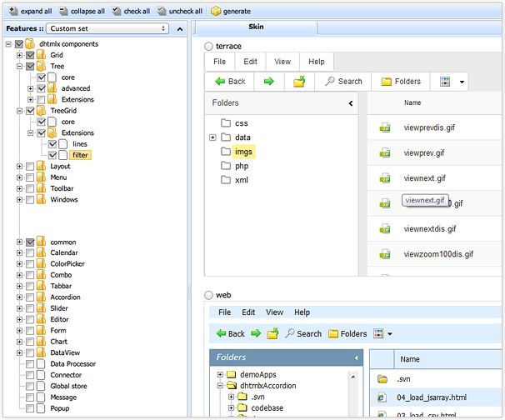
Task: Click the xml folder icon in terrace tree
Action: point(226,180)
